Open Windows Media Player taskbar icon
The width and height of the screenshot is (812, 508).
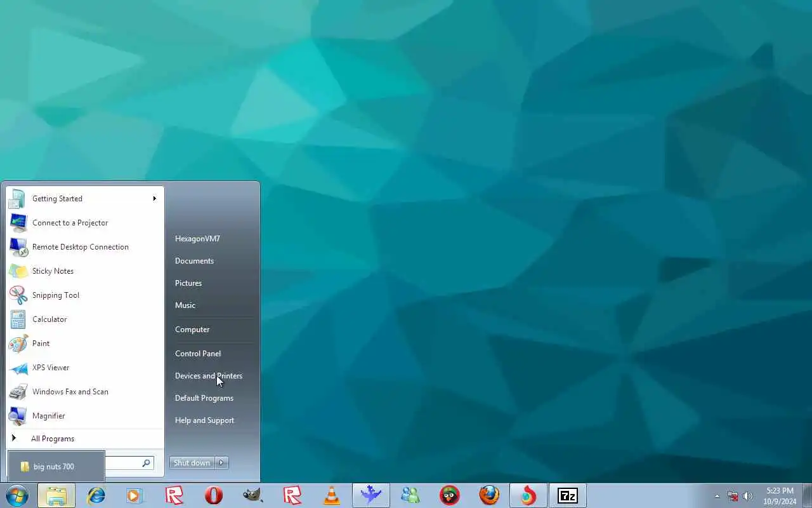(135, 495)
